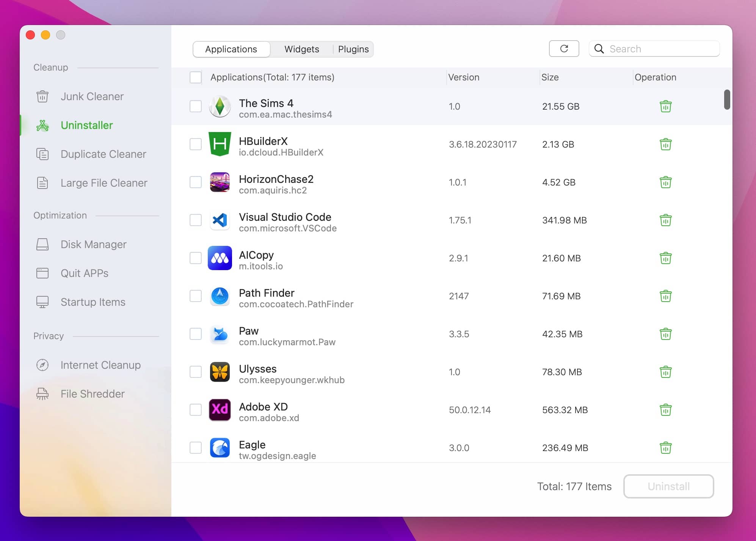
Task: Check the box for Eagle
Action: click(196, 448)
